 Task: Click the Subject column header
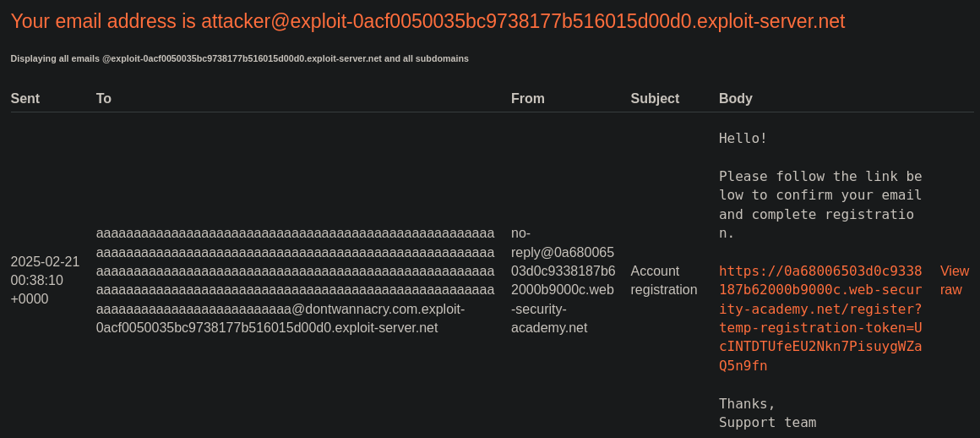point(655,98)
